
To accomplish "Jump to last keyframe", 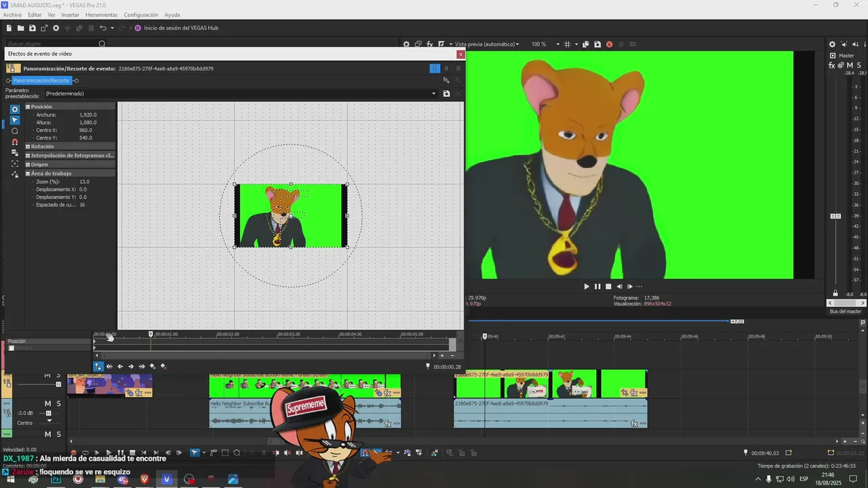I will pyautogui.click(x=142, y=367).
